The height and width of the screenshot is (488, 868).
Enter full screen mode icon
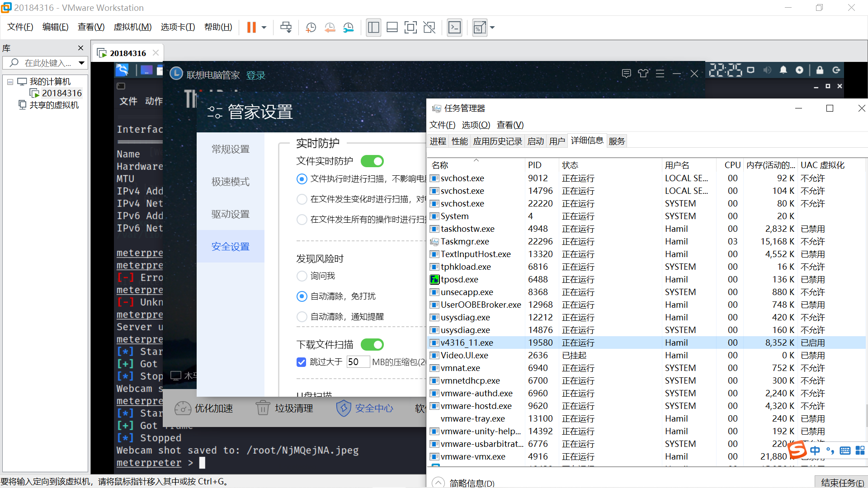pyautogui.click(x=410, y=28)
